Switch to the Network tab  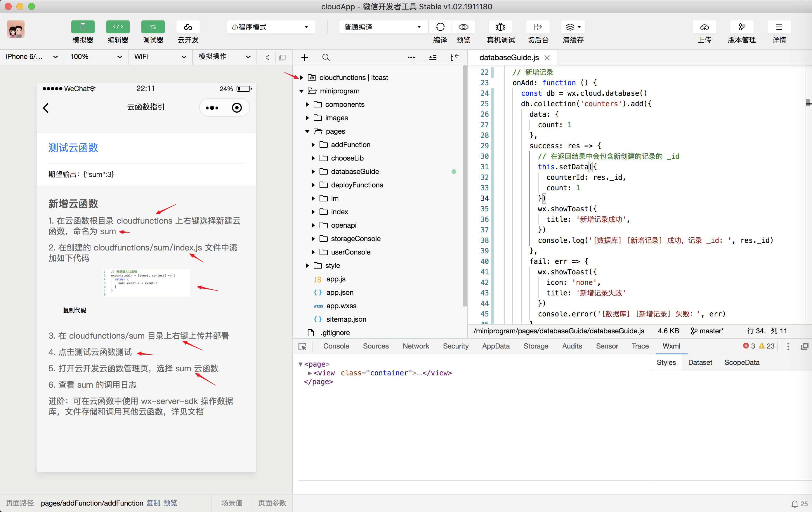tap(416, 346)
